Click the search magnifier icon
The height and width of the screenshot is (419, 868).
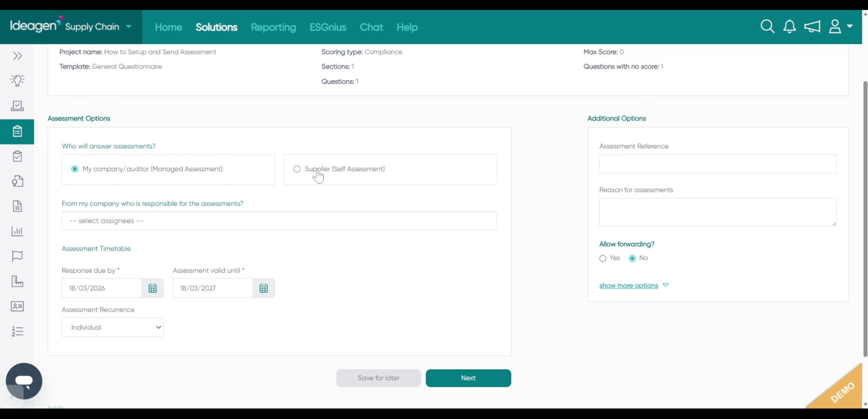767,27
